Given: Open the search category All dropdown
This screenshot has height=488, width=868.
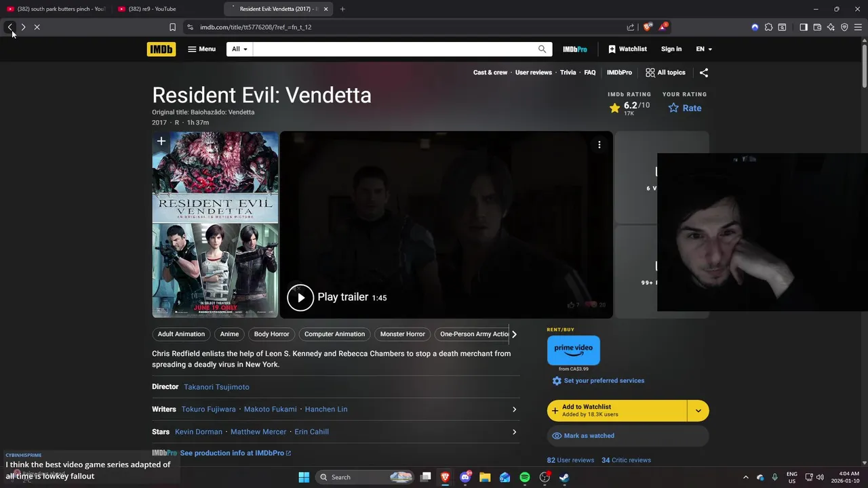Looking at the screenshot, I should (239, 49).
